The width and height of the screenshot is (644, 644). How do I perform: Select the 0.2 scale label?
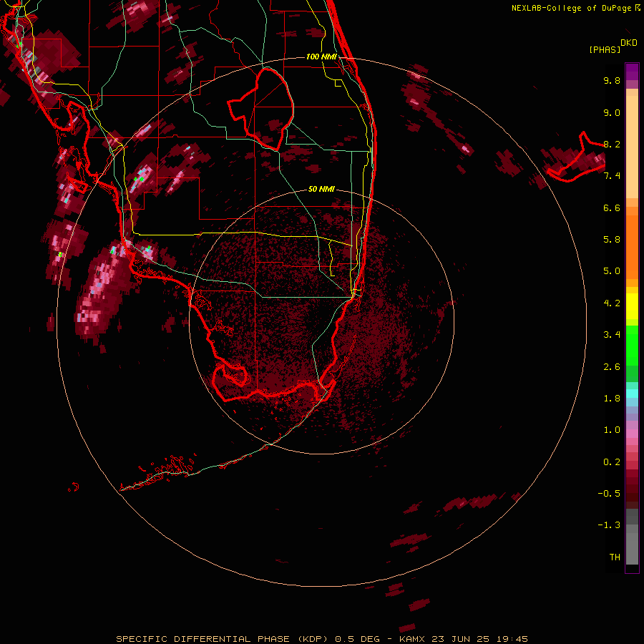point(612,462)
